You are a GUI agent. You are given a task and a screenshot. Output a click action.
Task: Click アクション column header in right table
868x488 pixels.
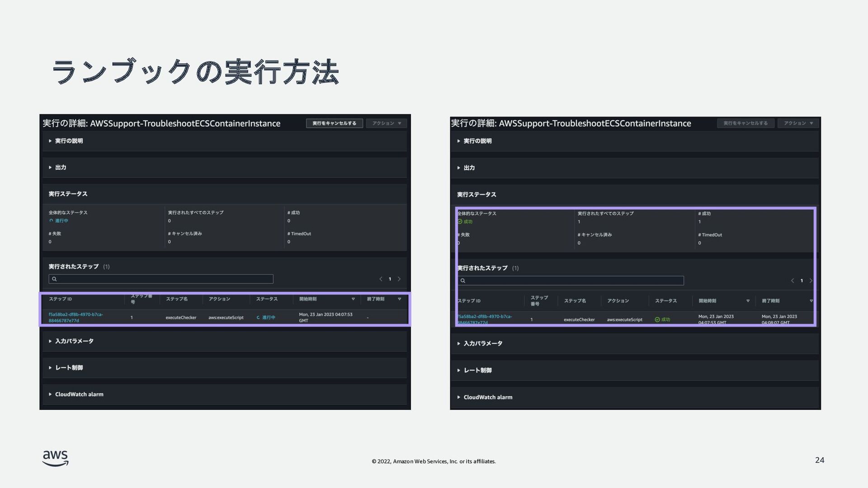tap(618, 301)
